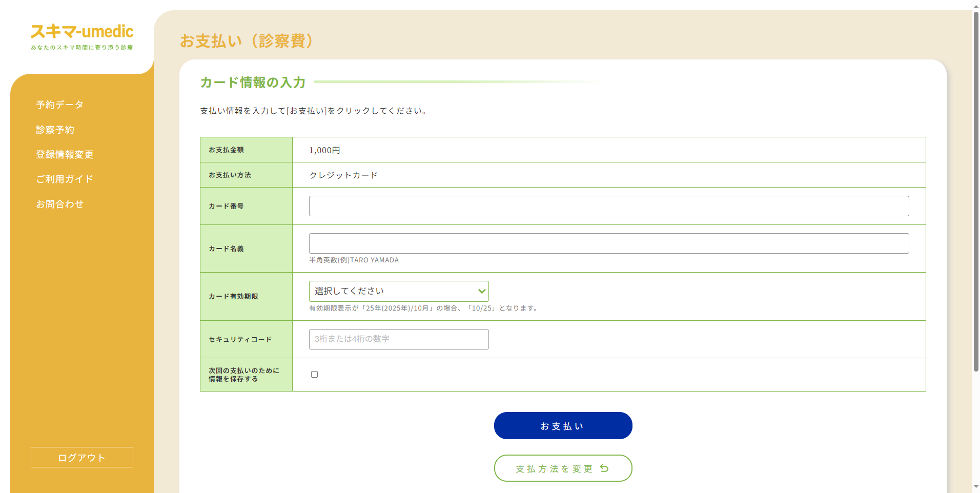Viewport: 980px width, 493px height.
Task: Open 予約データ from the sidebar
Action: pyautogui.click(x=59, y=105)
